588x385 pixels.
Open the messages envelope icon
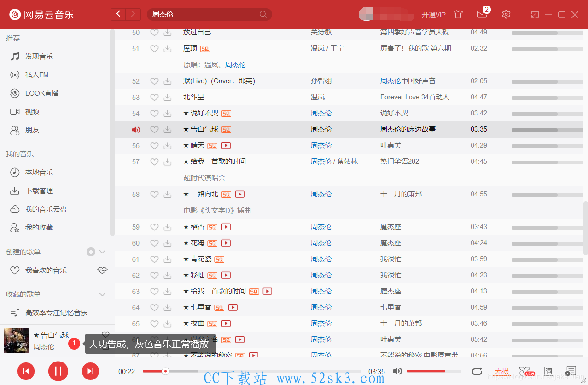pos(482,14)
